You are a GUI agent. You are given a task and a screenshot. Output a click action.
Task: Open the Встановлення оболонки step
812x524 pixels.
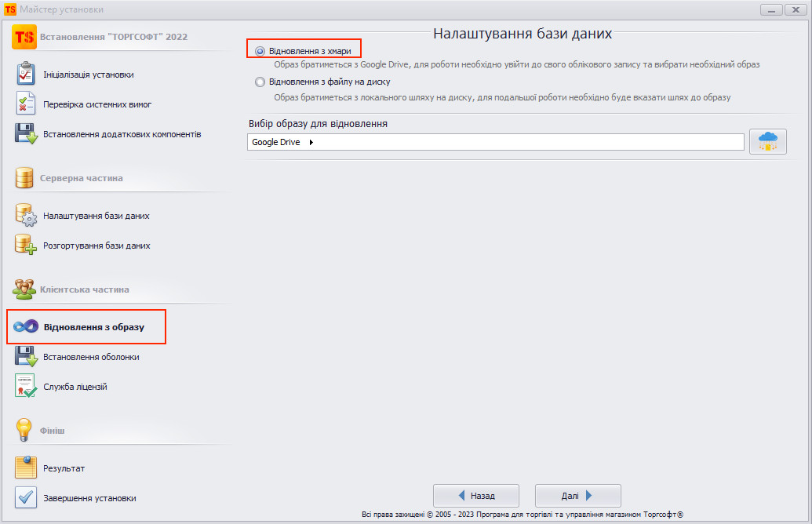tap(91, 357)
